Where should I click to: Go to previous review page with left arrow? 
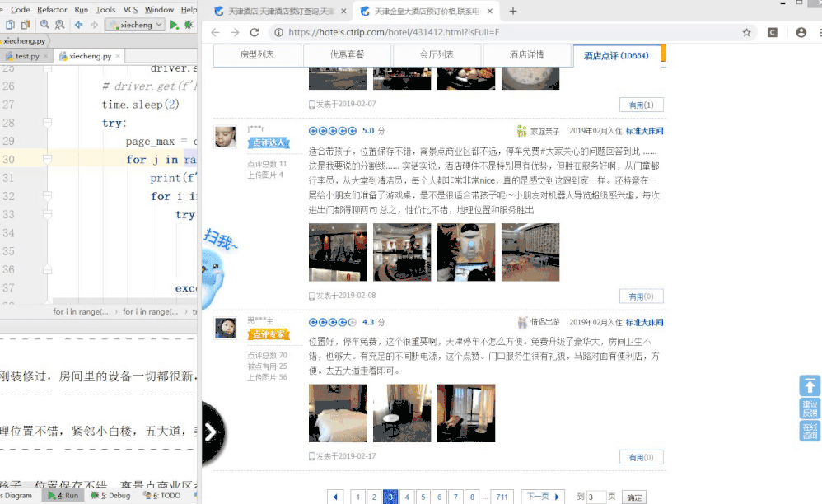[x=335, y=497]
